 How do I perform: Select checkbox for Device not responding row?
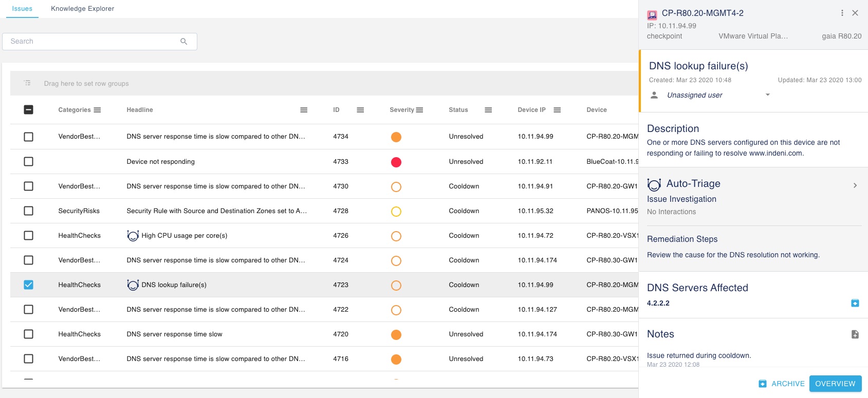coord(29,162)
